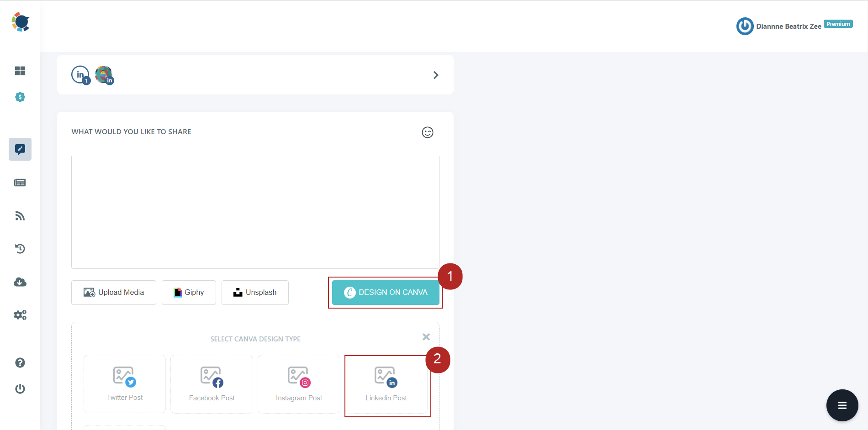The image size is (868, 430).
Task: Click the power logout icon in sidebar
Action: 20,389
